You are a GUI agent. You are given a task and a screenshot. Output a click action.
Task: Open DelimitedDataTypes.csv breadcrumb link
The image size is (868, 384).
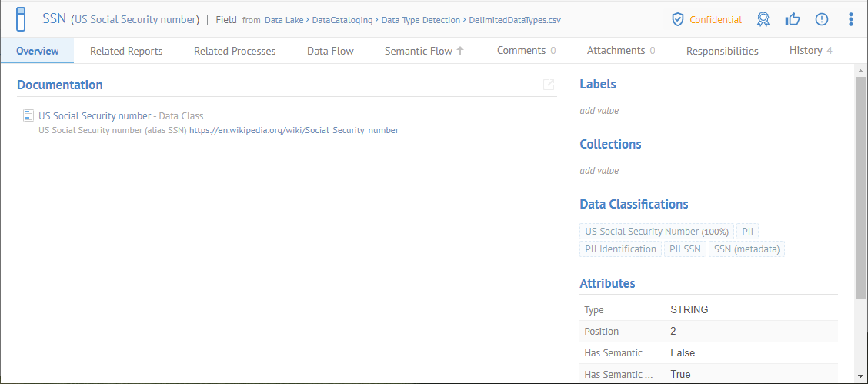coord(515,20)
